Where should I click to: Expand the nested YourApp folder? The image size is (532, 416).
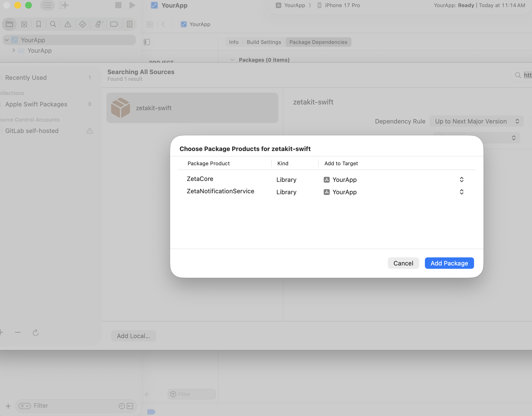(x=14, y=50)
